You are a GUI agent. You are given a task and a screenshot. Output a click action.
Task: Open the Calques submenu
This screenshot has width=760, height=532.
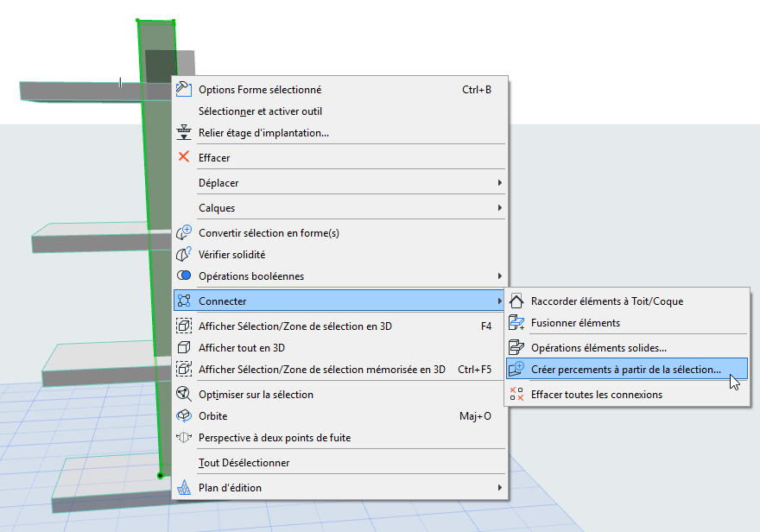tap(340, 208)
